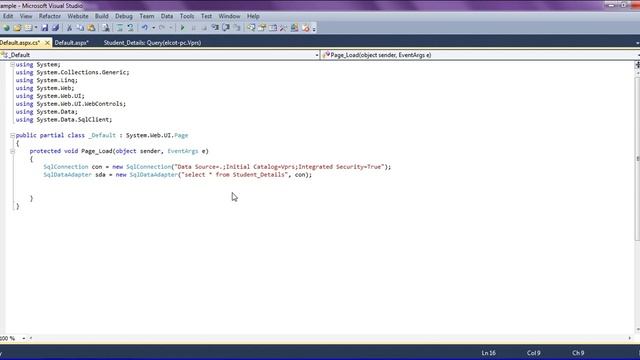Screen dimensions: 640x360
Task: Click the Open File folder icon
Action: click(x=17, y=28)
